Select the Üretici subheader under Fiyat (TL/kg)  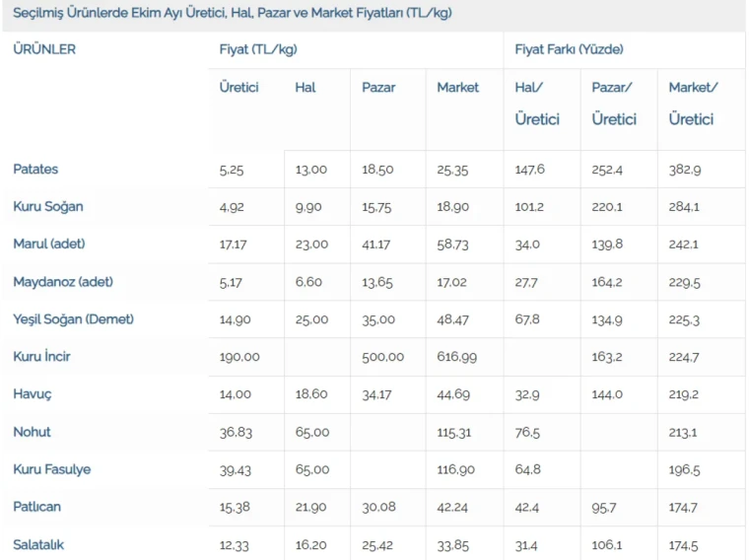pos(238,88)
